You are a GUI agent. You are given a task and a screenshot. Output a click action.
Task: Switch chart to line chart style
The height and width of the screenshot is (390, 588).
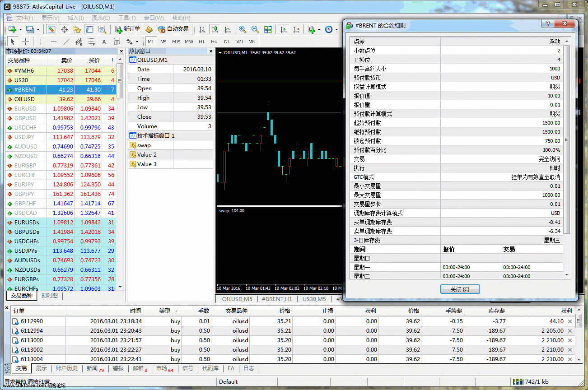(x=228, y=29)
